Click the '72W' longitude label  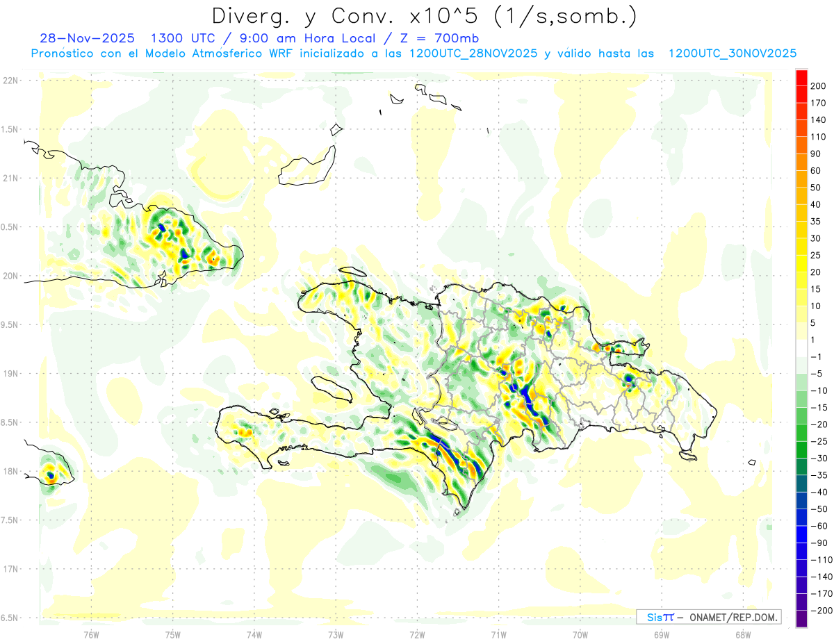point(417,634)
